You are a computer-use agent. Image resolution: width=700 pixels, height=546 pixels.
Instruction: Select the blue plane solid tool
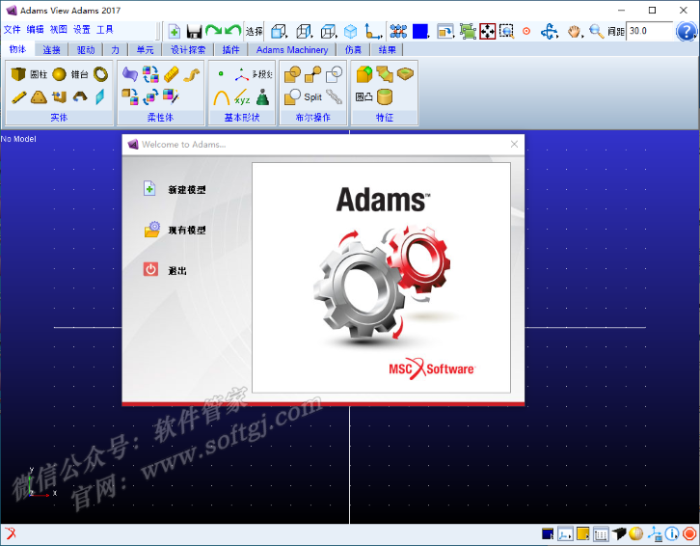pos(100,97)
